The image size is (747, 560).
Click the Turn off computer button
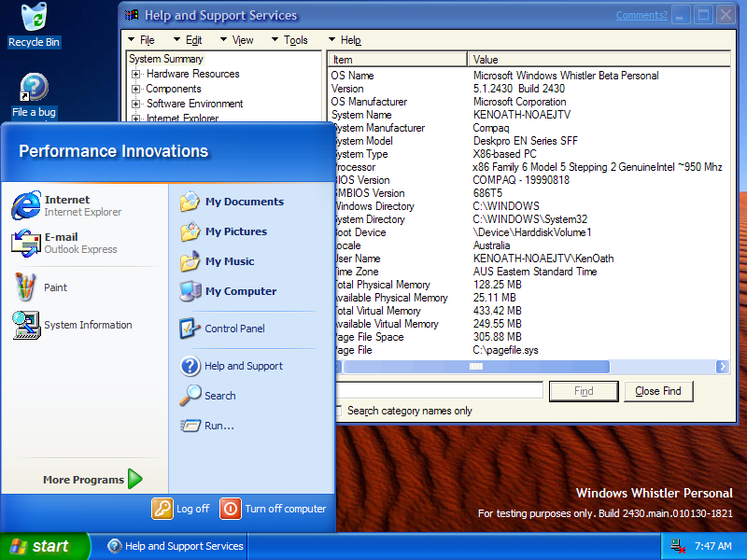coord(274,509)
